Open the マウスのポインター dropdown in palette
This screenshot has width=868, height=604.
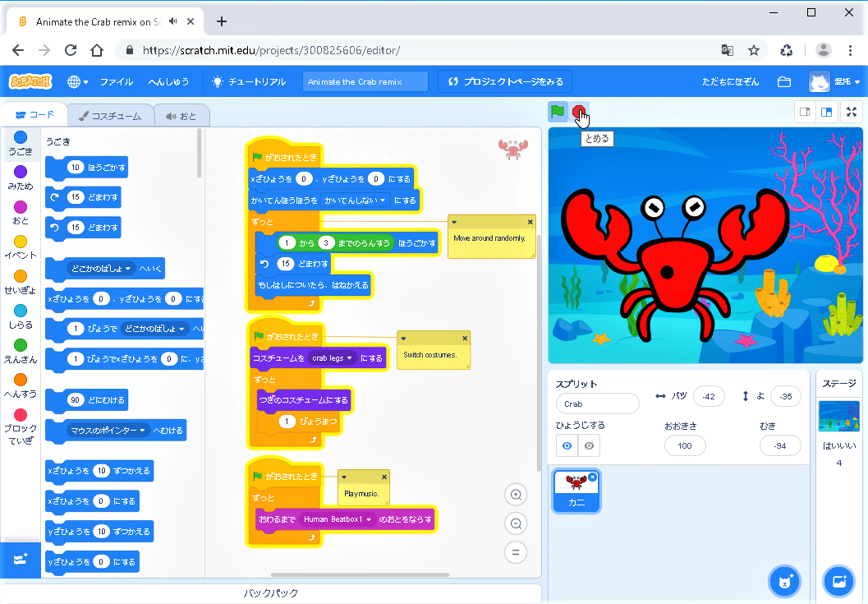coord(108,430)
